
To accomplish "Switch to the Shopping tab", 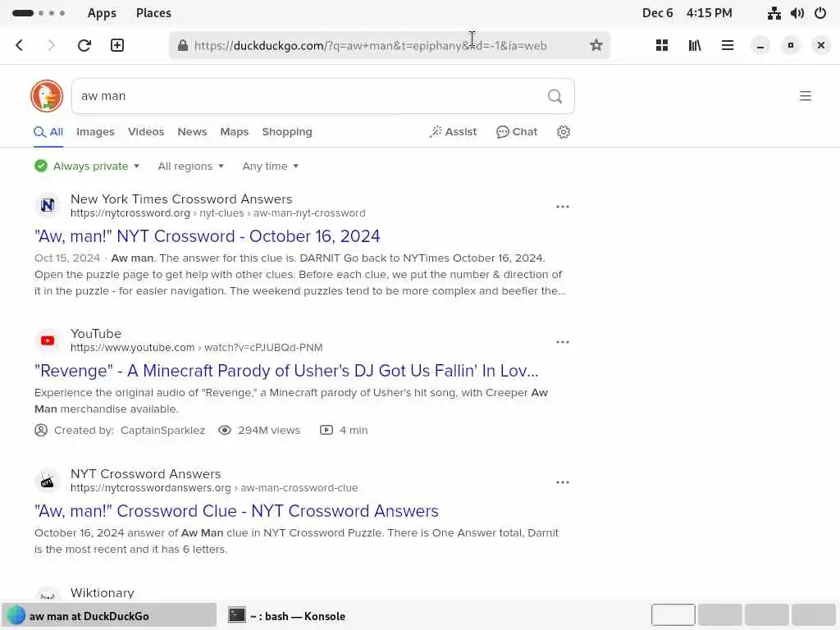I will [286, 132].
